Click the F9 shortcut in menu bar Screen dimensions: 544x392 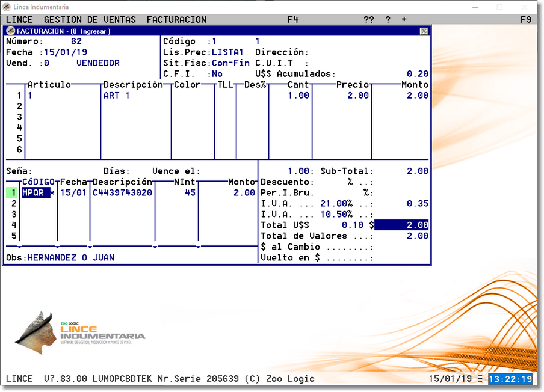[526, 20]
